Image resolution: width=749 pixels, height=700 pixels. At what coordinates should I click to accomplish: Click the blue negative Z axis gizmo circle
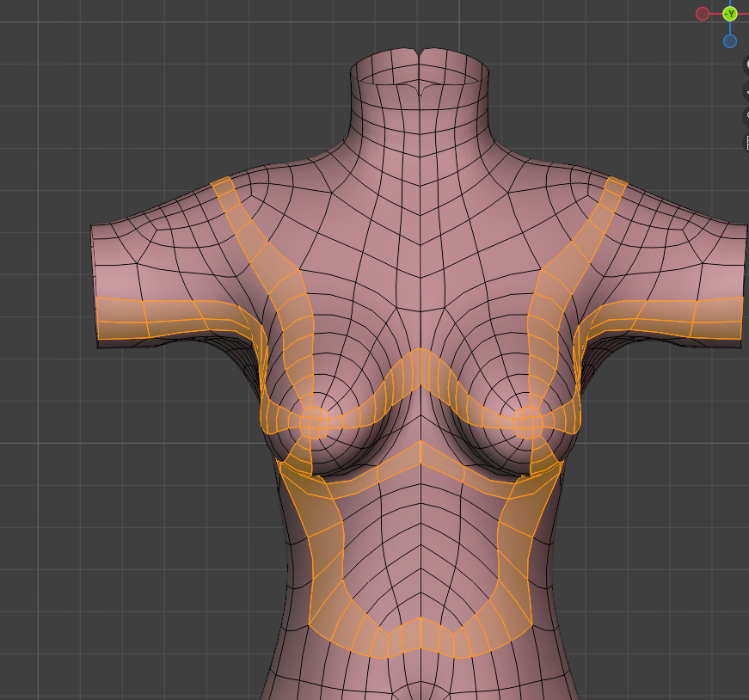coord(730,41)
